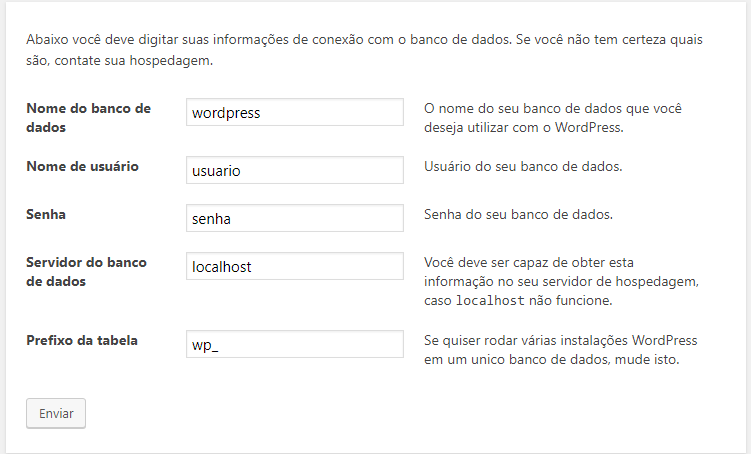
Task: Click the Usuário do seu banco de dados hint
Action: (523, 166)
